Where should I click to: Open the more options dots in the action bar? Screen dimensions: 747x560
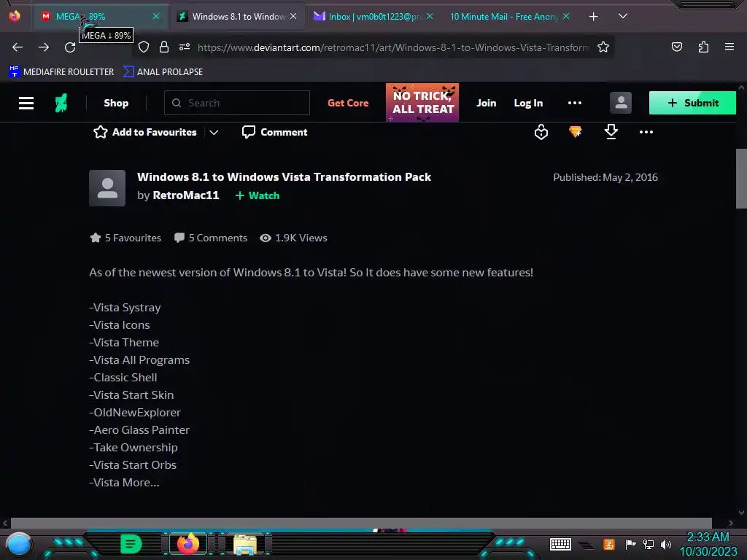click(646, 132)
